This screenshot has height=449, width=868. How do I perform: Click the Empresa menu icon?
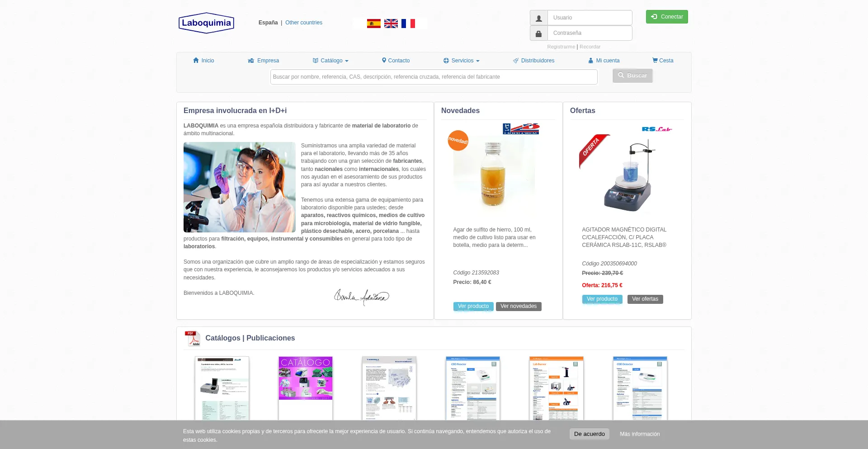(x=251, y=61)
